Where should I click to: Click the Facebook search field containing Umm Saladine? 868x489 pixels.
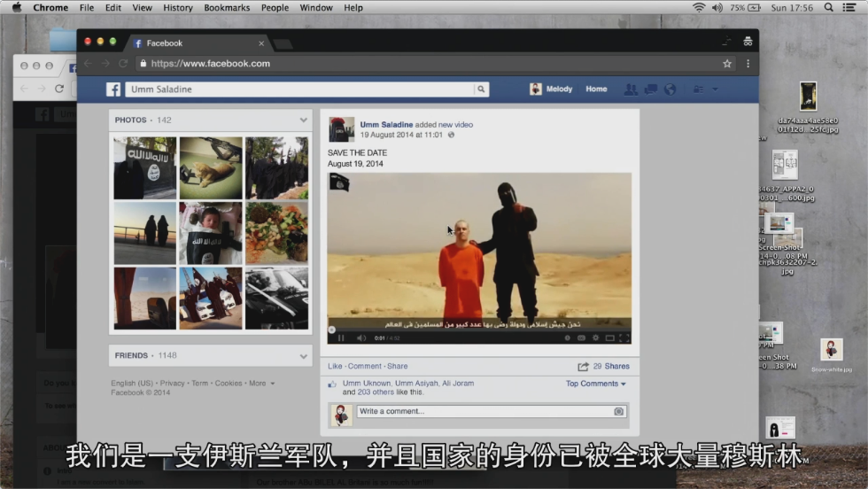click(299, 89)
